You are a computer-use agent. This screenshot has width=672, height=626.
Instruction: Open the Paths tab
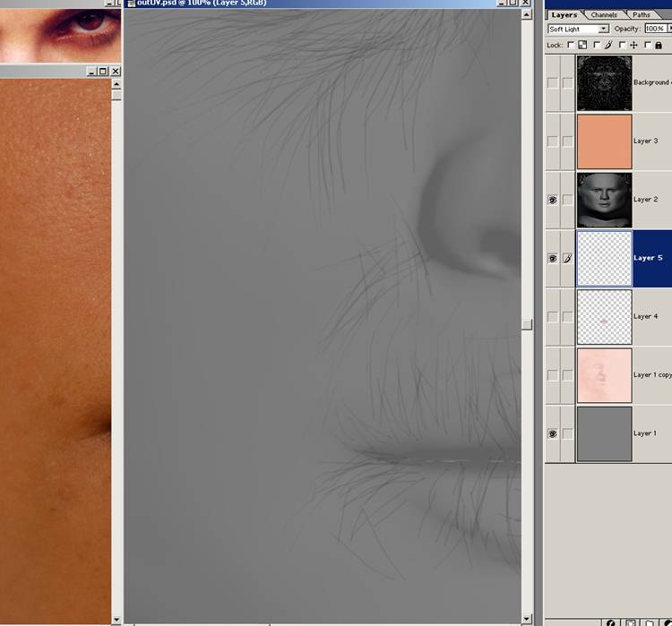pos(642,15)
